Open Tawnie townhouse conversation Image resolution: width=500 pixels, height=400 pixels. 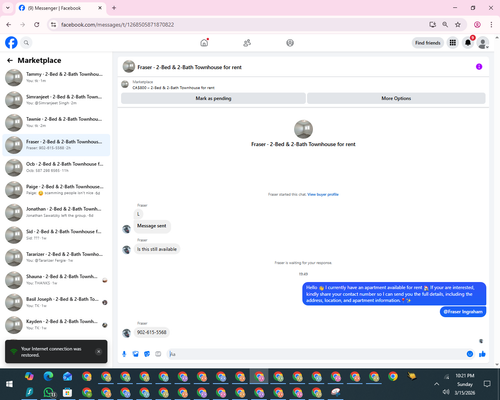pos(56,122)
